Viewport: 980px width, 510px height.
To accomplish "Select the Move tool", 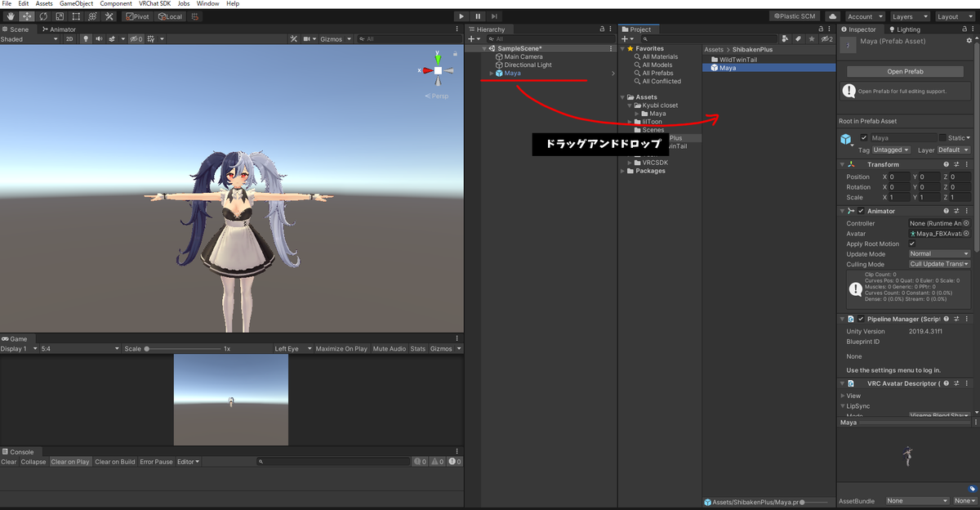I will pyautogui.click(x=27, y=16).
